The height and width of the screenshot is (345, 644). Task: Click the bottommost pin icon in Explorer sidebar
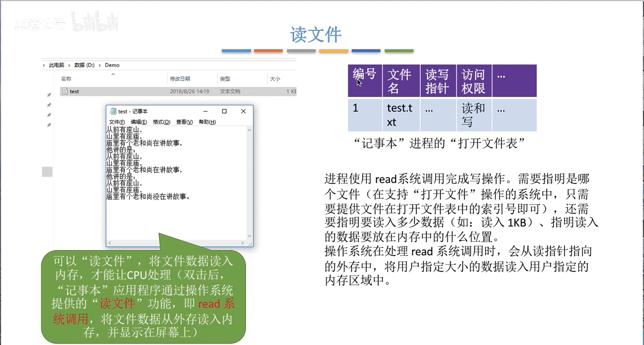click(x=49, y=125)
